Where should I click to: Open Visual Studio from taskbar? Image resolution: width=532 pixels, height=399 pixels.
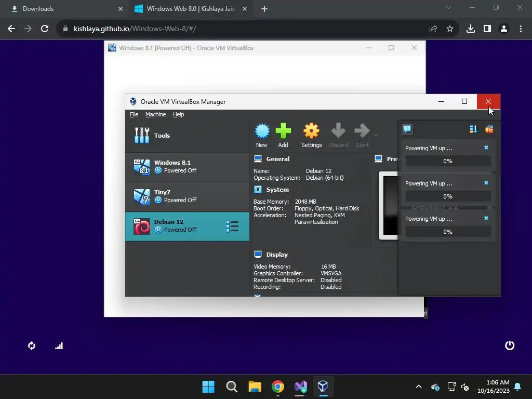pos(301,387)
